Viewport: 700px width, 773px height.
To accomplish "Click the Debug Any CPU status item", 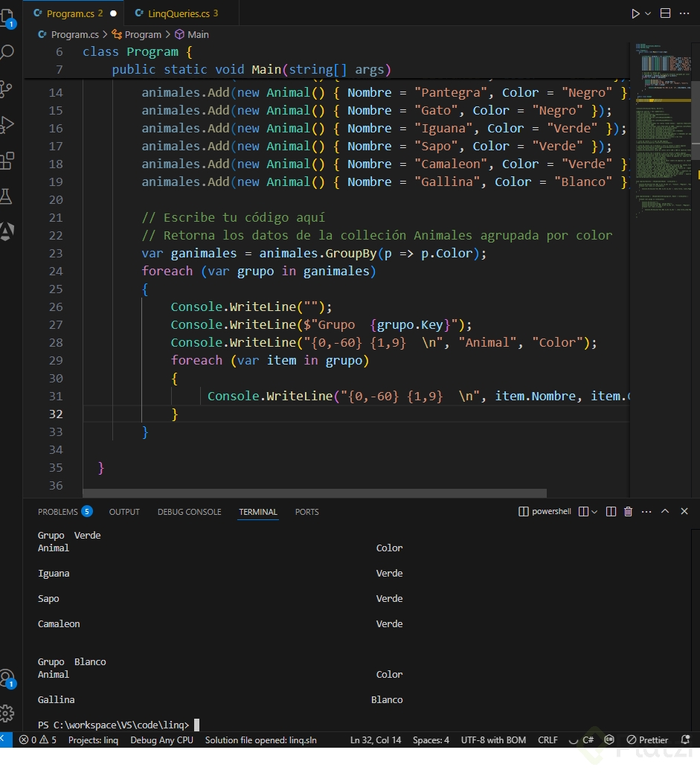I will [x=161, y=740].
